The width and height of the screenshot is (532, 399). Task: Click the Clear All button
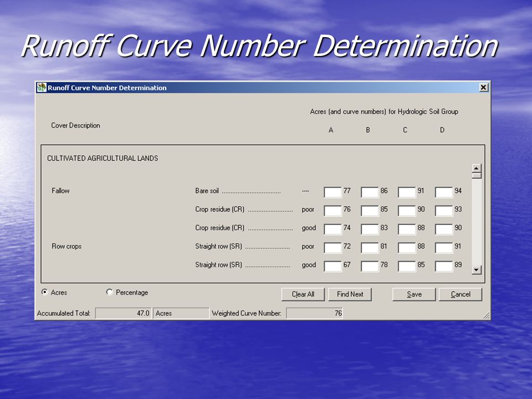pos(303,294)
